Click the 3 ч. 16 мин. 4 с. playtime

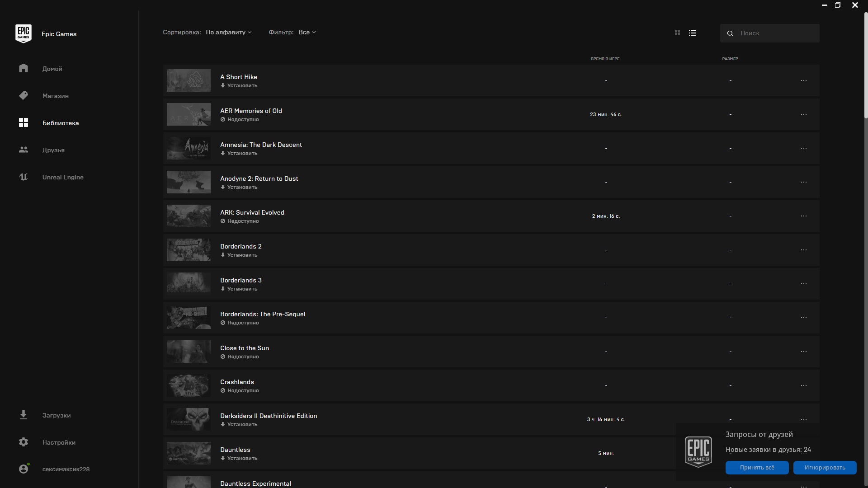click(606, 419)
